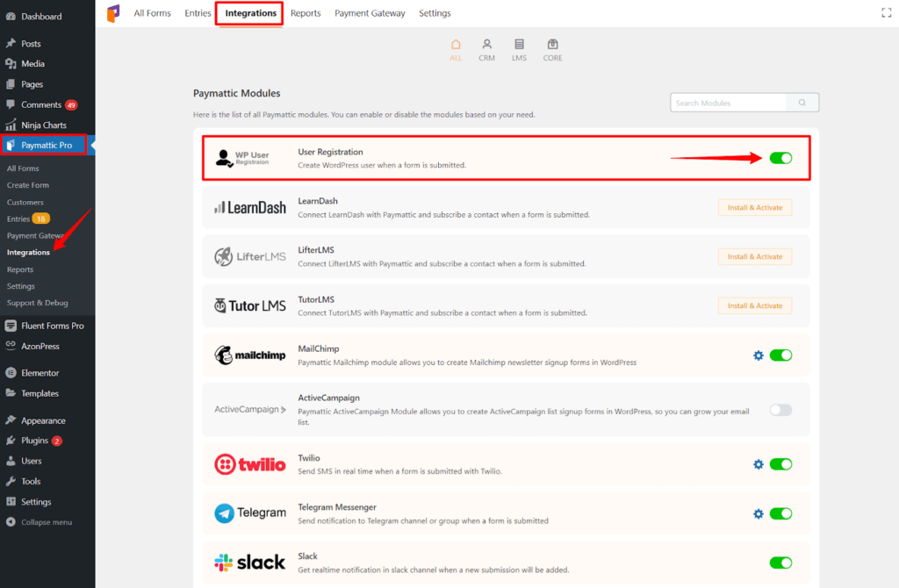
Task: Filter modules by LMS icon
Action: coord(519,44)
